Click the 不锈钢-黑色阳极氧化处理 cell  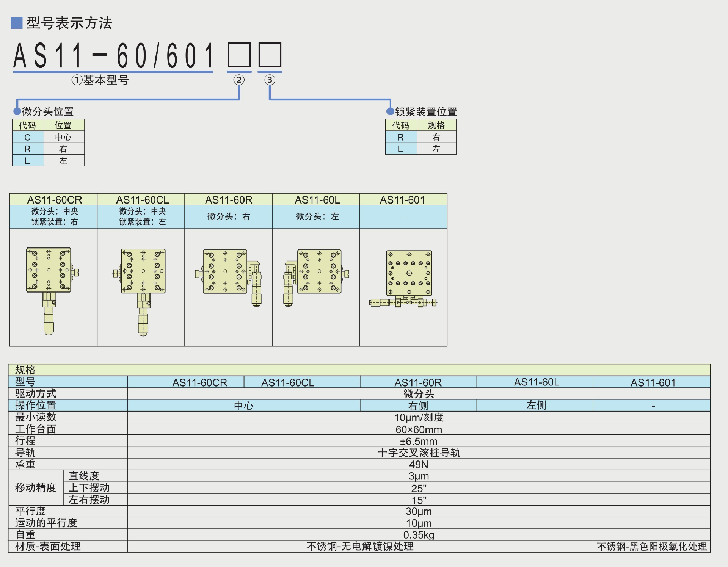pos(651,546)
